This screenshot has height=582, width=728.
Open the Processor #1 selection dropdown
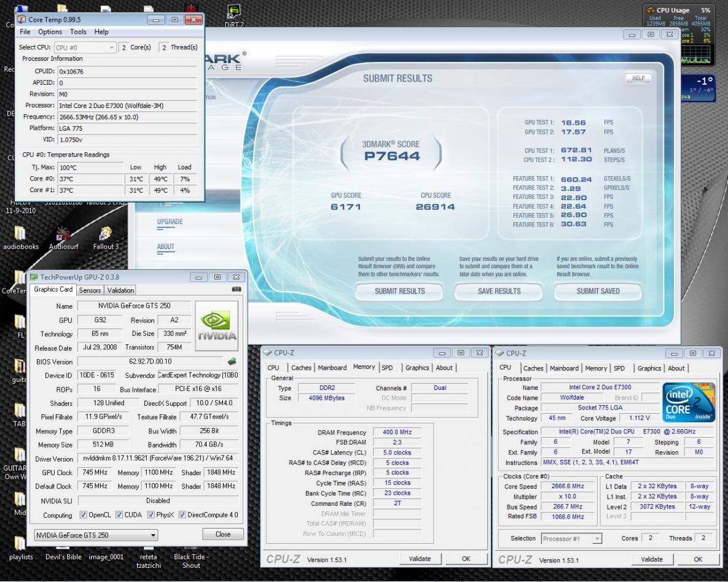tap(571, 539)
